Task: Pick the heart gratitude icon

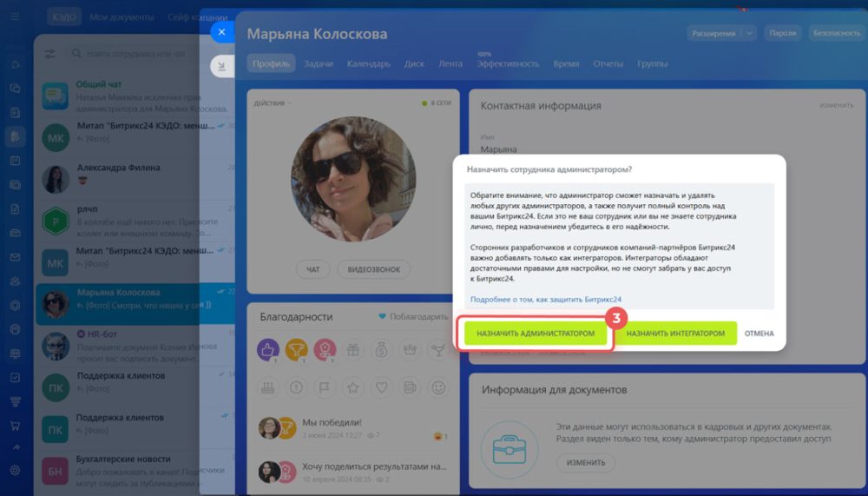Action: click(381, 387)
